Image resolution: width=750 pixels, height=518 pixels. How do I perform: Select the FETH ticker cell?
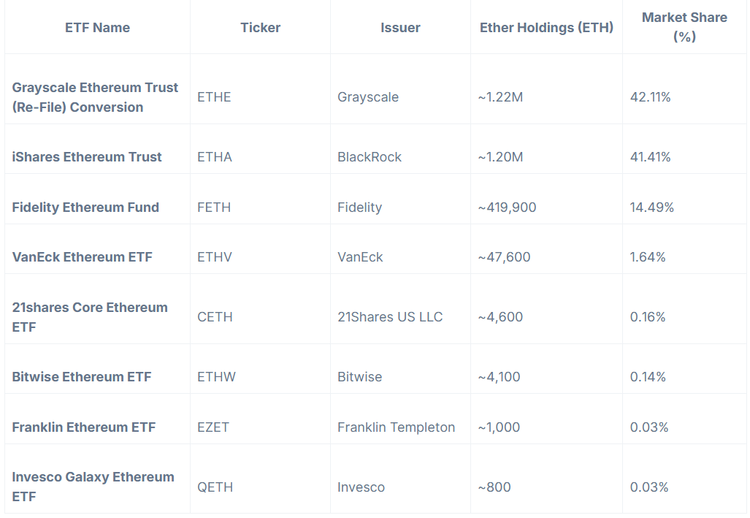214,207
